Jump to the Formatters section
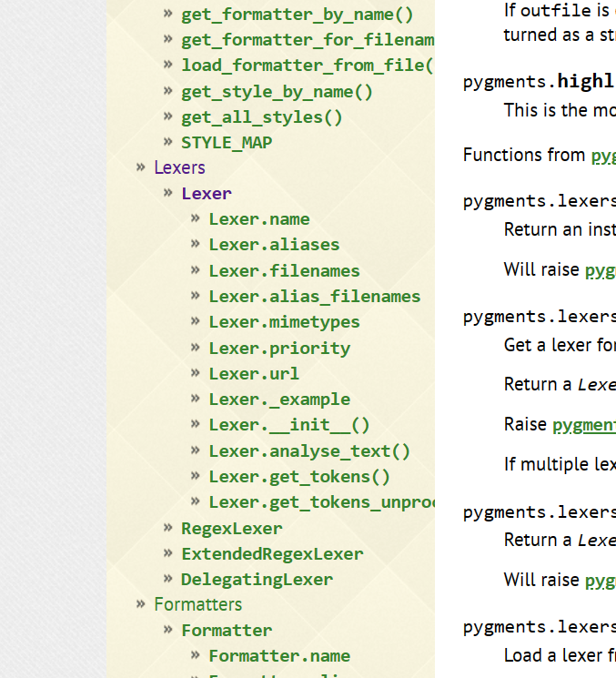The height and width of the screenshot is (678, 616). point(197,604)
